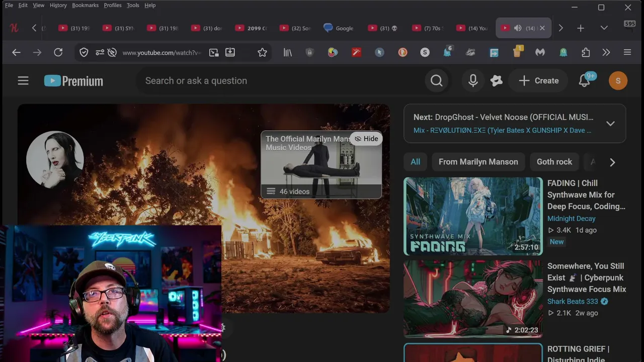Search with your voice microphone button
The image size is (644, 362).
(x=473, y=80)
